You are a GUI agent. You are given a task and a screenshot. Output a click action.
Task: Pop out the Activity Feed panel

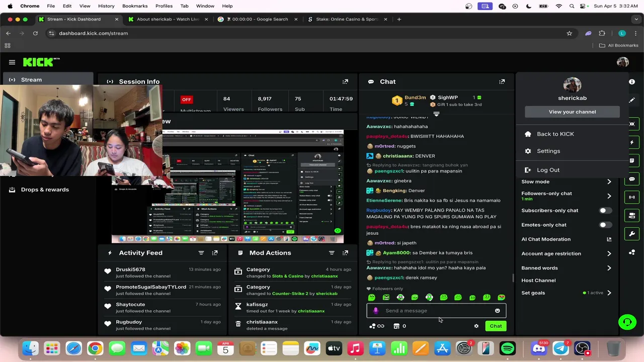215,253
